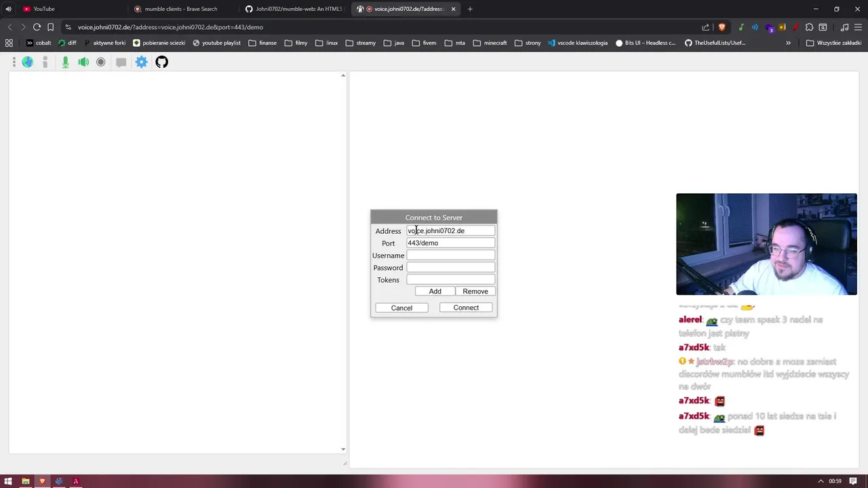Open the connection globe icon in Mumble toolbar
868x488 pixels.
click(x=27, y=62)
